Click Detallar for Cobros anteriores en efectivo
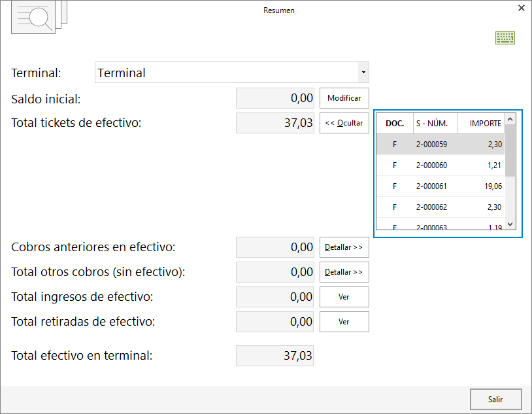 344,247
